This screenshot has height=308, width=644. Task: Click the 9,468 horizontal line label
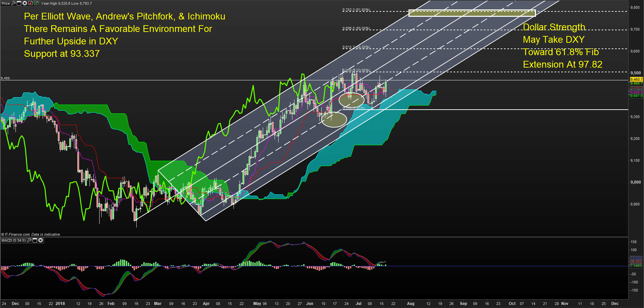[x=5, y=78]
